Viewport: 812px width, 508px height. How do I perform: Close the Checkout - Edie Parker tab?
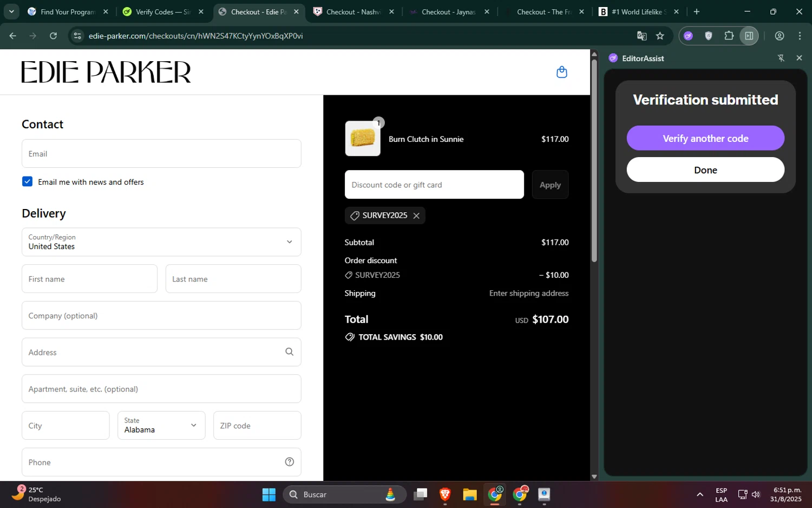click(296, 12)
